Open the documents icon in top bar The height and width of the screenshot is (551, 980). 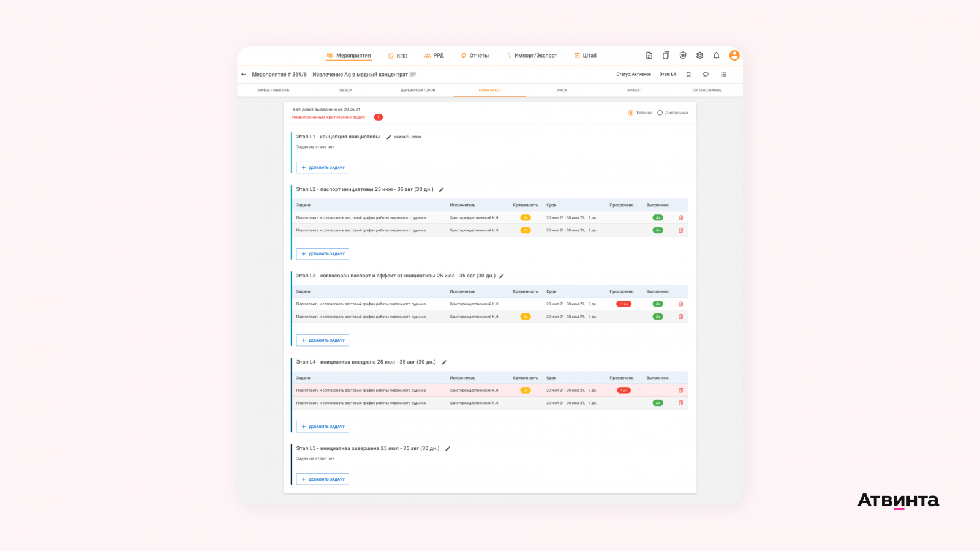(x=649, y=56)
